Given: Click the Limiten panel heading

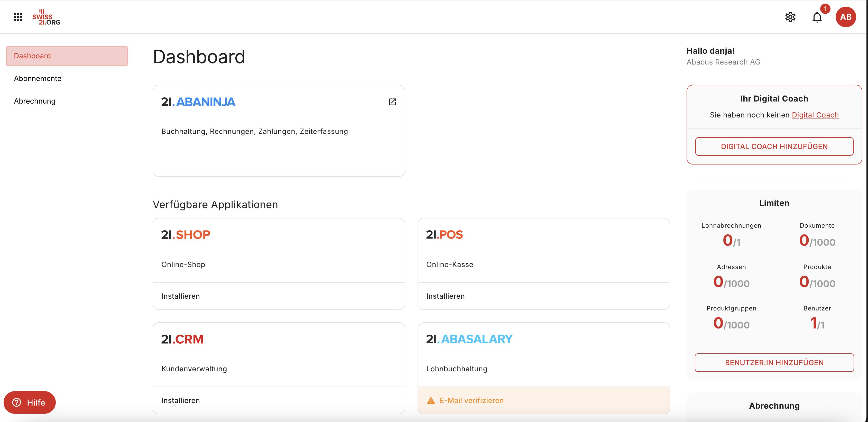Looking at the screenshot, I should (774, 203).
